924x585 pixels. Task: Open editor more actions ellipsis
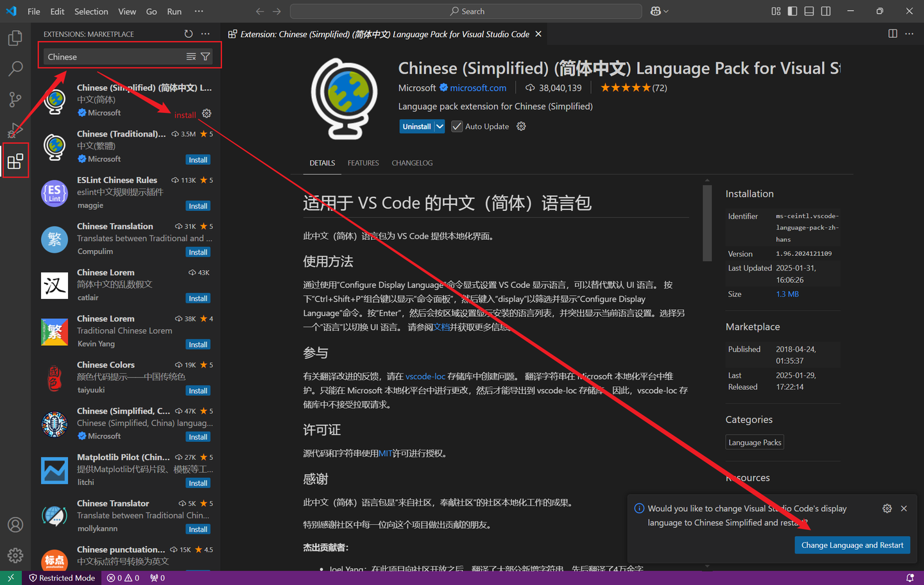(909, 34)
